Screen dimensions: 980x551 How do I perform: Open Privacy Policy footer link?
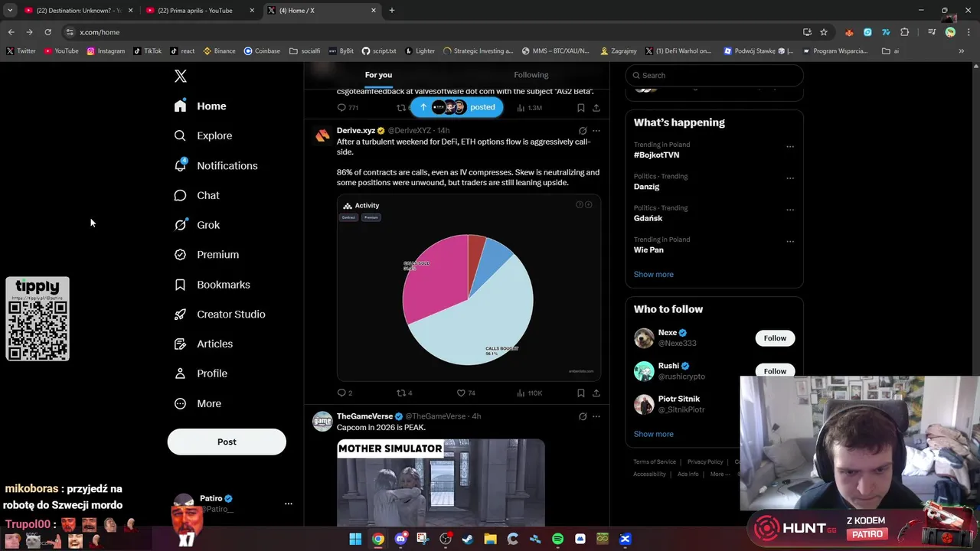(705, 462)
